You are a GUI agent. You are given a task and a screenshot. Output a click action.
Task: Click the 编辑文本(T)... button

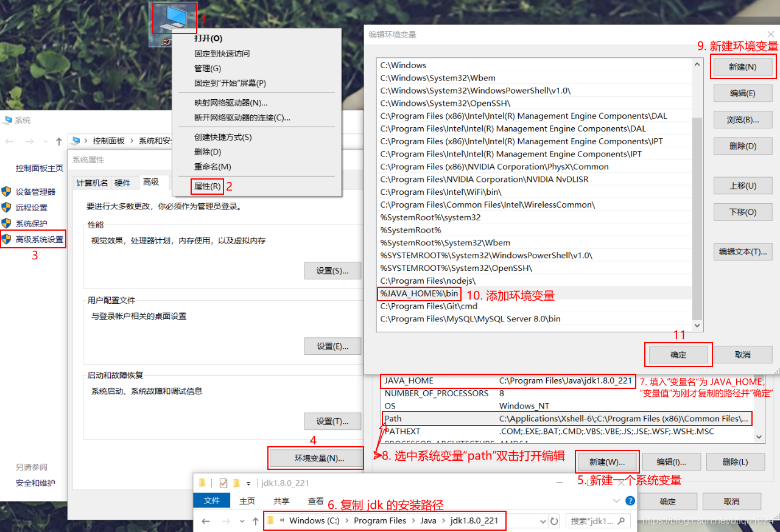click(x=743, y=251)
